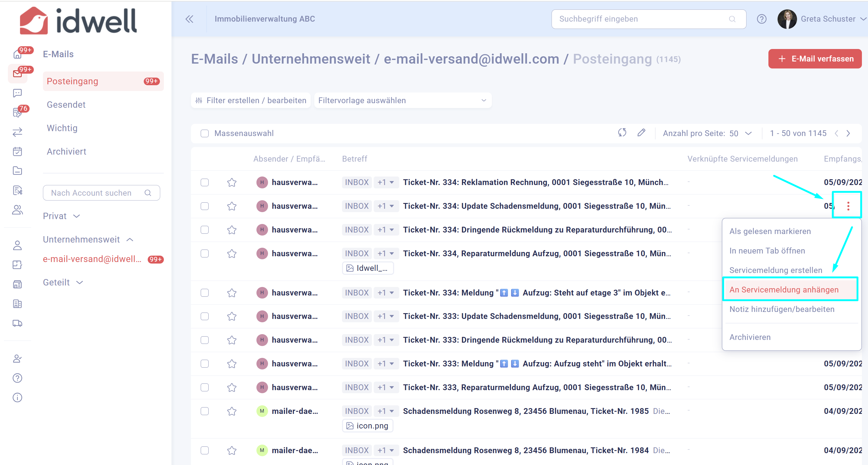Click the E-Mail verfassen button
The height and width of the screenshot is (465, 868).
(815, 59)
